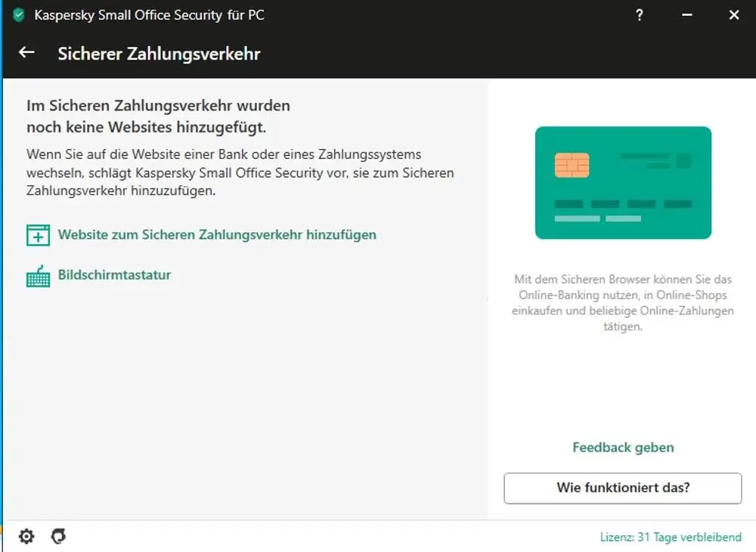Open the support icon beside the gear

click(58, 536)
